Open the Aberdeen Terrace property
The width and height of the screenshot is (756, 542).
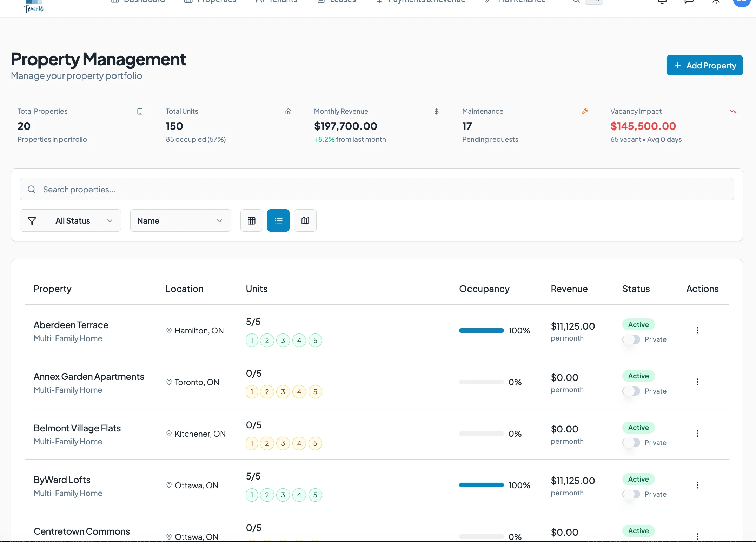click(x=71, y=325)
